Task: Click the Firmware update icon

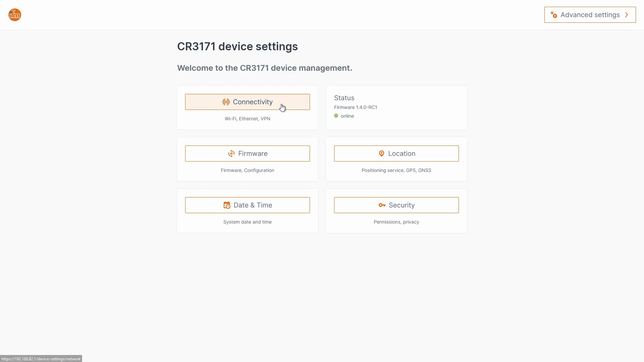Action: pos(231,154)
